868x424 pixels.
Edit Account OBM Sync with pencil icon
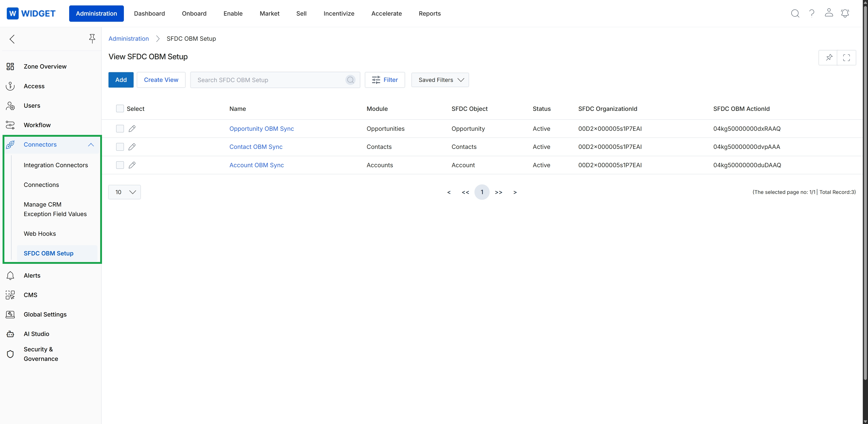pos(132,165)
